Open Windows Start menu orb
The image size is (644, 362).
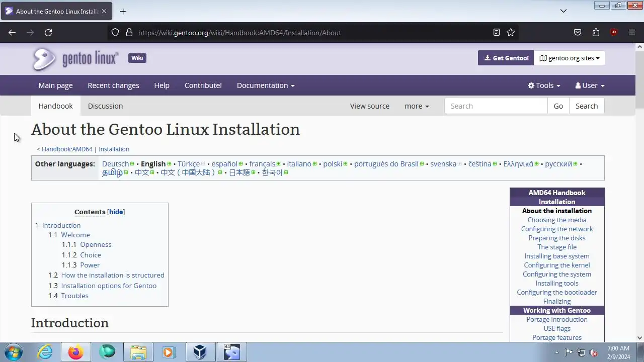pos(13,352)
